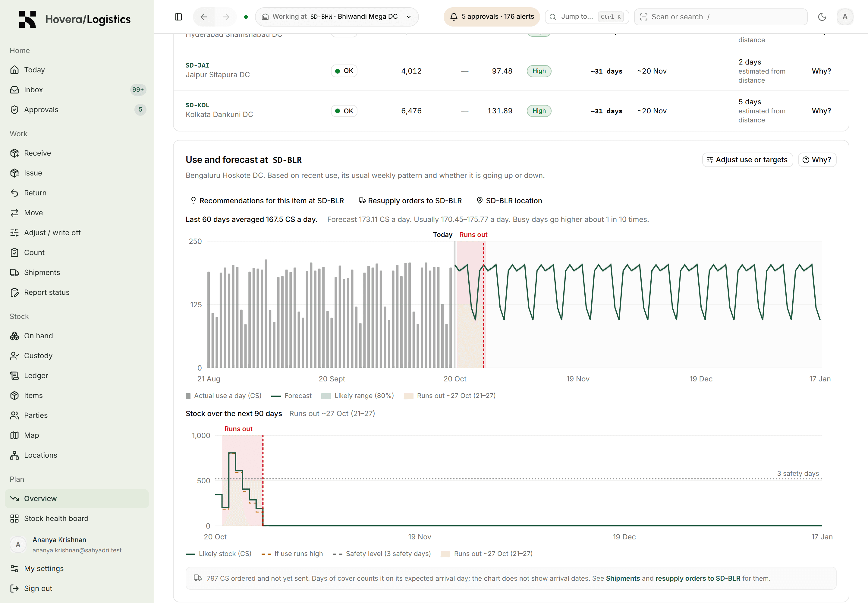Click the Locations network icon
868x603 pixels.
tap(14, 455)
